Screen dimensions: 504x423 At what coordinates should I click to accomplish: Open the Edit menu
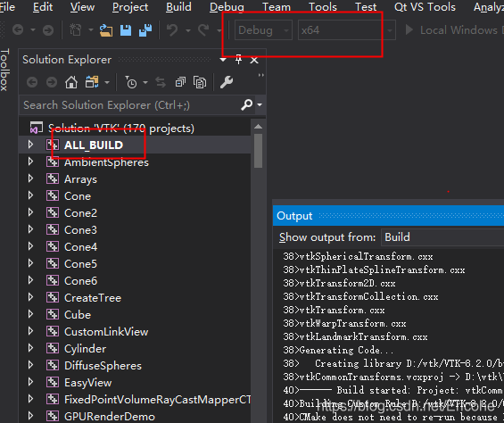click(43, 7)
